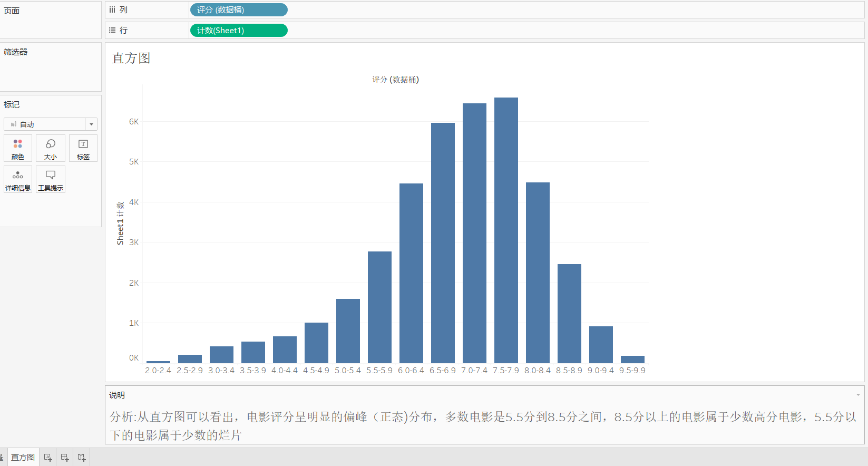The width and height of the screenshot is (868, 466).
Task: Click the 说明 caption header
Action: (117, 395)
